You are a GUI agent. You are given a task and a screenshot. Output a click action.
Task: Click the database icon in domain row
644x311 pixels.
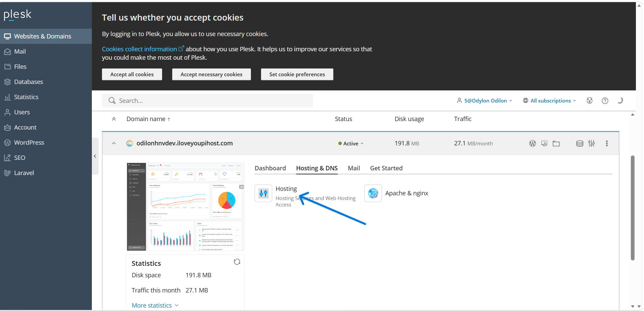(579, 143)
